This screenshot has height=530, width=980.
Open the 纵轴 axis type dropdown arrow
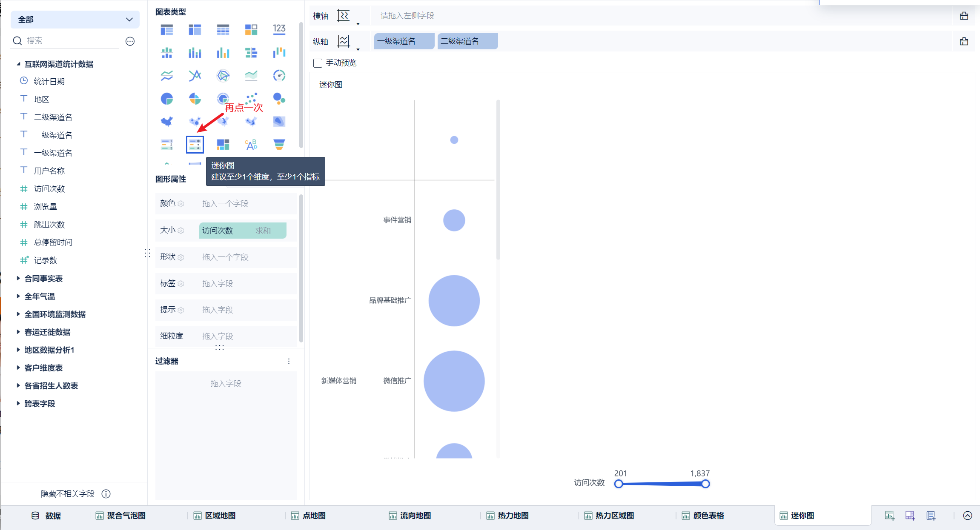coord(358,49)
